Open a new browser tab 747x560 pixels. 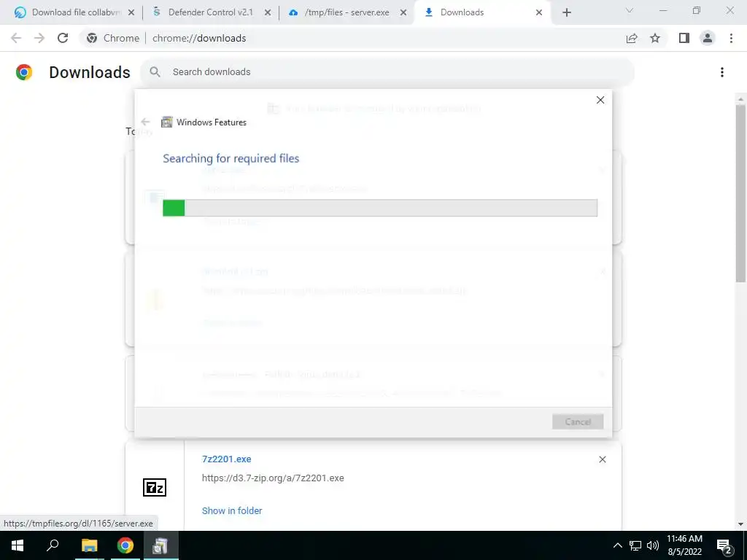(566, 12)
